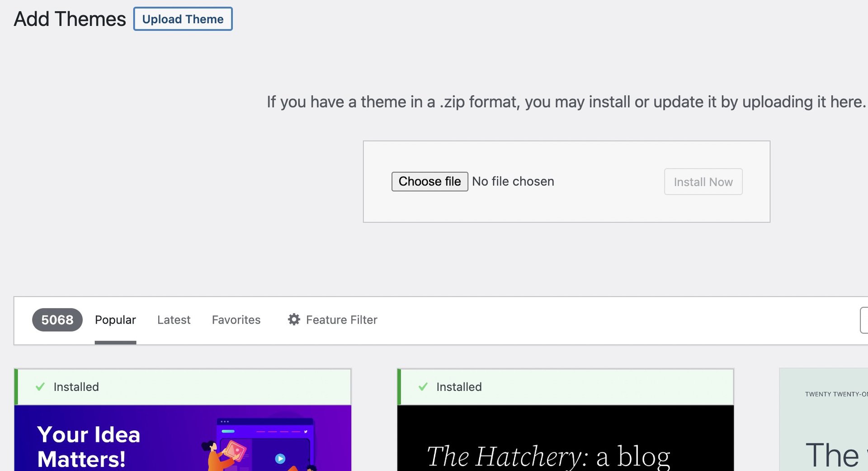The image size is (868, 471).
Task: Click the 5068 theme count badge
Action: (57, 320)
